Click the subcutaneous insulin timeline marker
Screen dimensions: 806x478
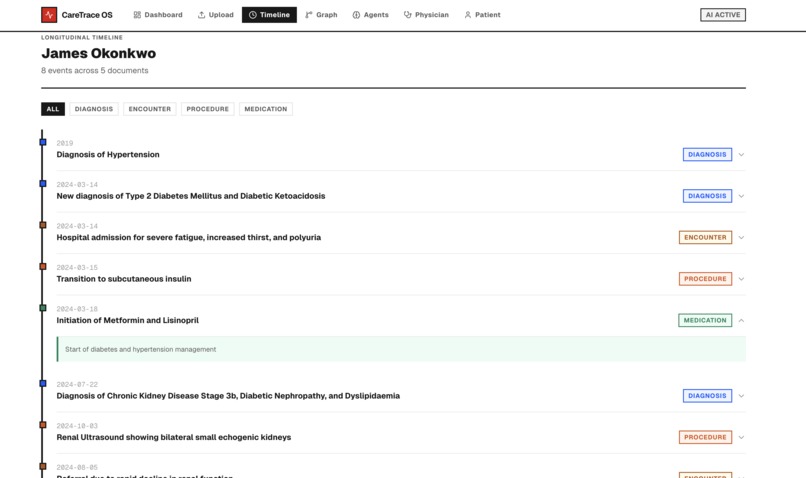43,267
